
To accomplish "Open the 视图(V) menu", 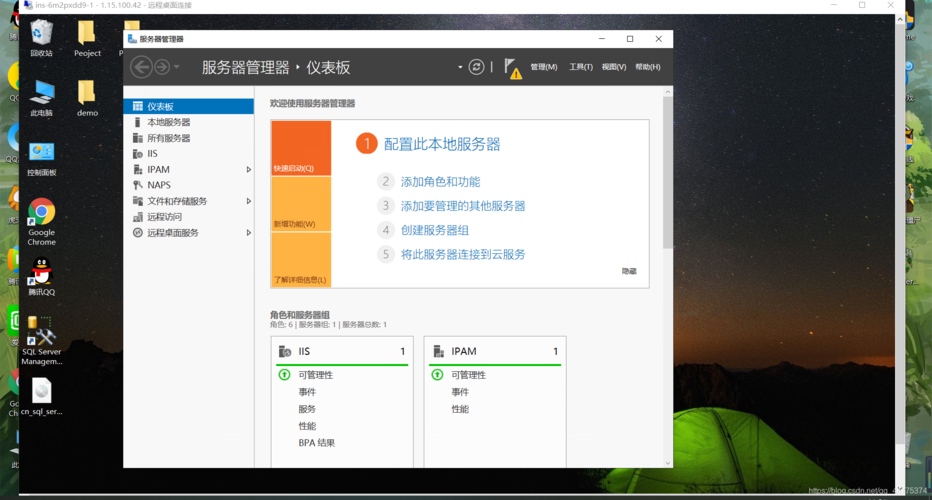I will [x=613, y=67].
